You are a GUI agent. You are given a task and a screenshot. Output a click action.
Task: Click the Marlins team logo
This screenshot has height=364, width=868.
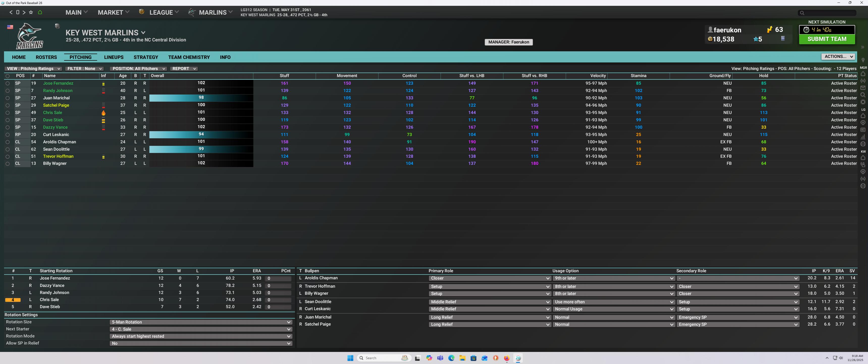pos(30,36)
